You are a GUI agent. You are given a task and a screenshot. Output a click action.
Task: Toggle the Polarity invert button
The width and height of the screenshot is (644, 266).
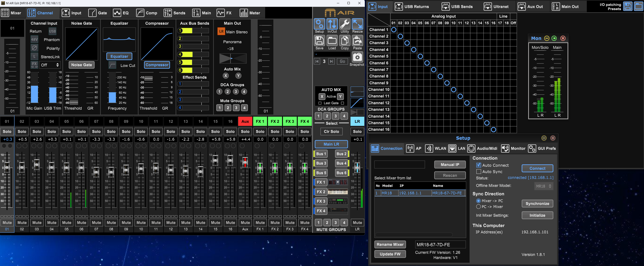point(34,48)
